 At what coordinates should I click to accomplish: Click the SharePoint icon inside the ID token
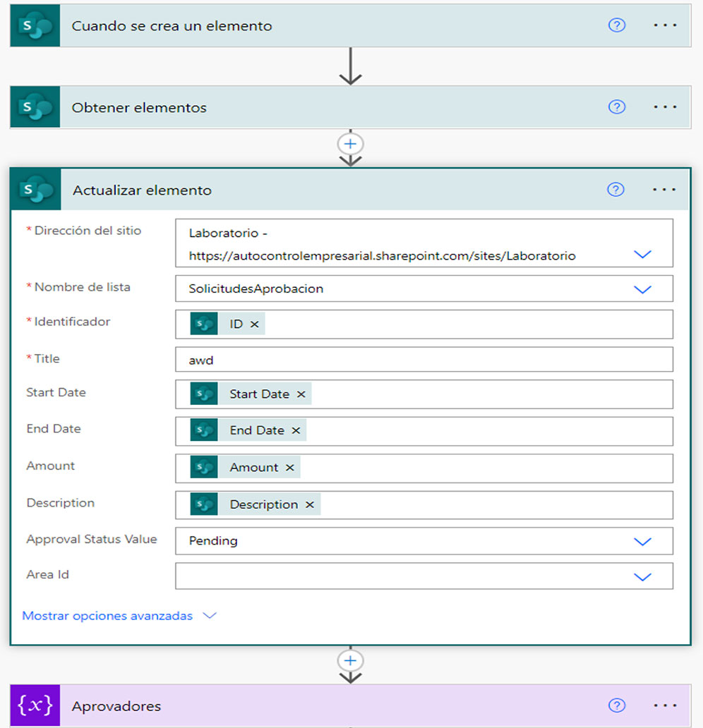203,324
